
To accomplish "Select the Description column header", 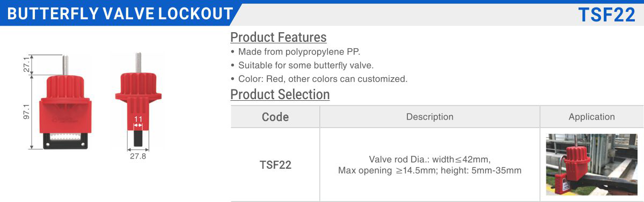I will (430, 117).
